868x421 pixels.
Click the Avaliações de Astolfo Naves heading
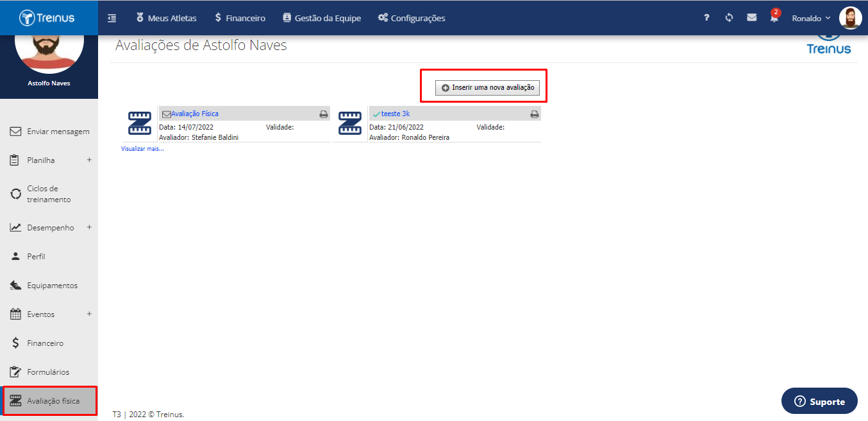tap(201, 45)
